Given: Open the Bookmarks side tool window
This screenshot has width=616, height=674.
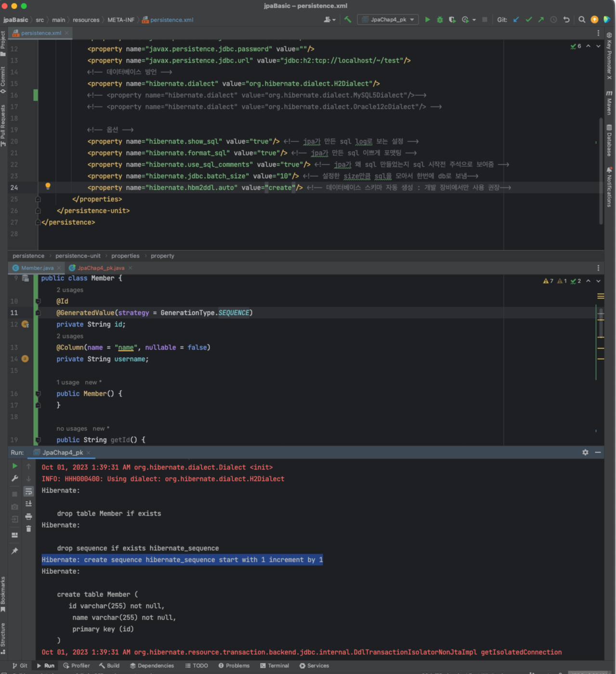Looking at the screenshot, I should [3, 594].
